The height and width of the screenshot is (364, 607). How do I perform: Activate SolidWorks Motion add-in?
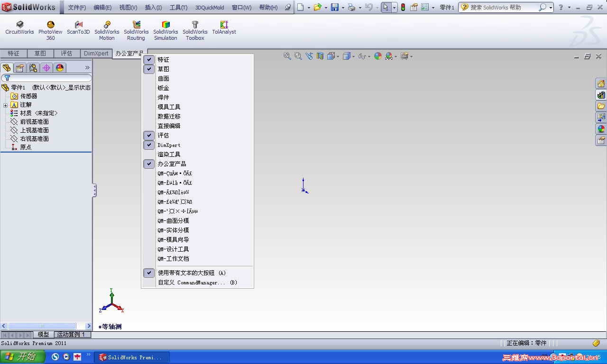click(x=107, y=31)
